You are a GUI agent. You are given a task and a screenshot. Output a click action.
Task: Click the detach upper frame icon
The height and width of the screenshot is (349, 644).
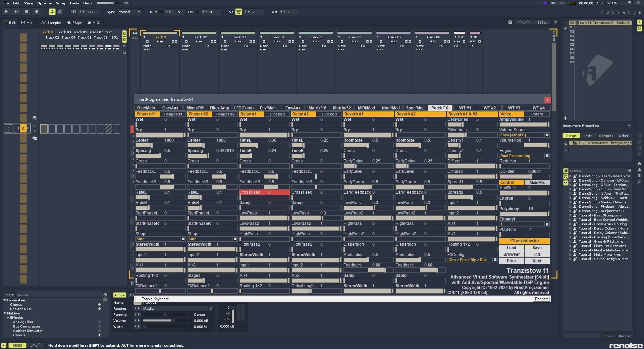pyautogui.click(x=510, y=22)
